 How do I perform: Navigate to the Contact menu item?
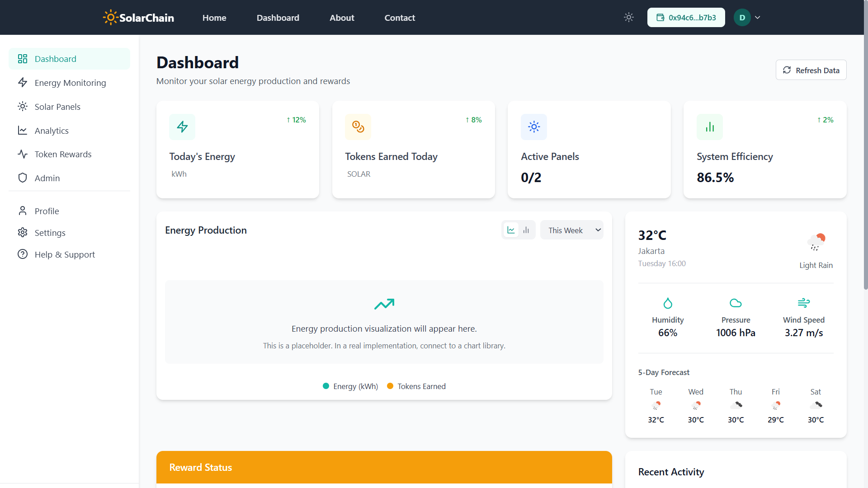[400, 18]
